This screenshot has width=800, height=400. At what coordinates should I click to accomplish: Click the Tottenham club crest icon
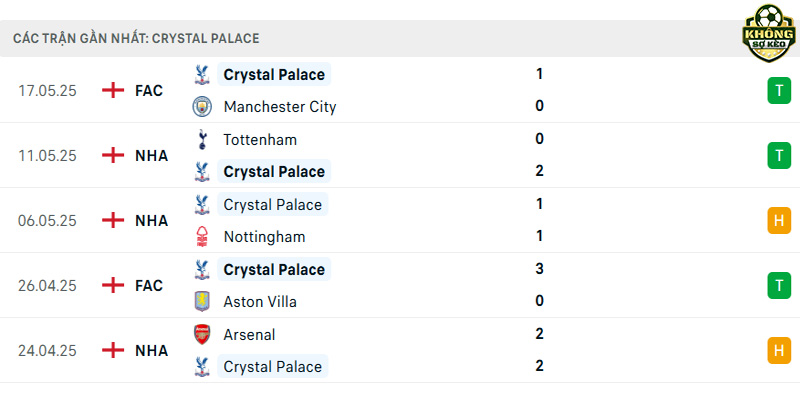pos(202,139)
